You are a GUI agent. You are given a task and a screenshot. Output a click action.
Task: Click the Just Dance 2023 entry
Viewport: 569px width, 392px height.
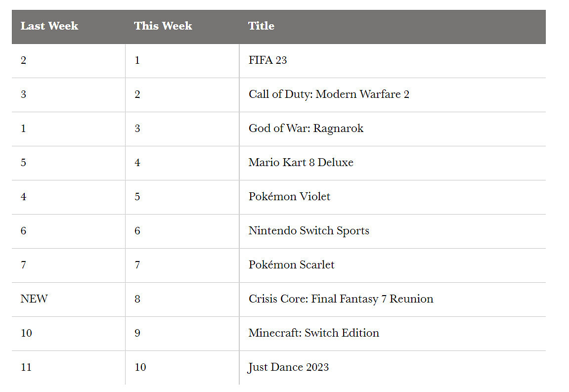(288, 367)
